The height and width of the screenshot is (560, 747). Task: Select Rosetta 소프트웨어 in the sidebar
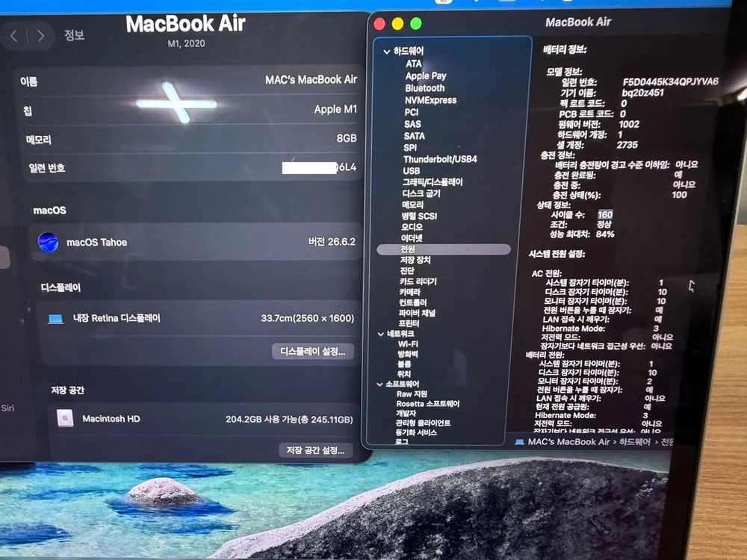click(428, 404)
